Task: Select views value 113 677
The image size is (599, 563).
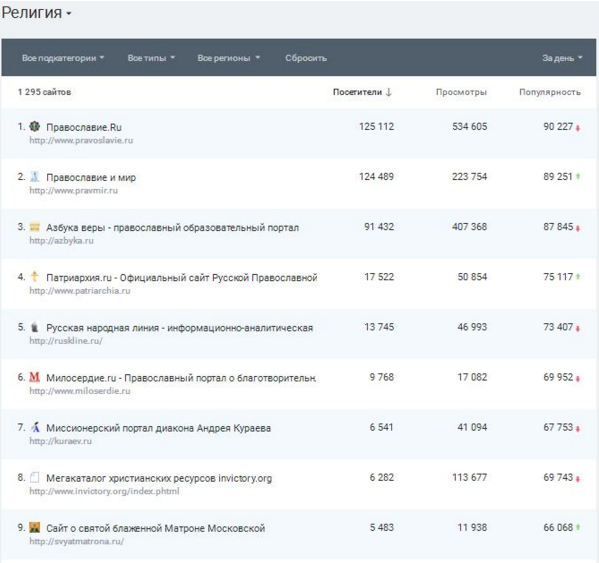Action: coord(469,477)
